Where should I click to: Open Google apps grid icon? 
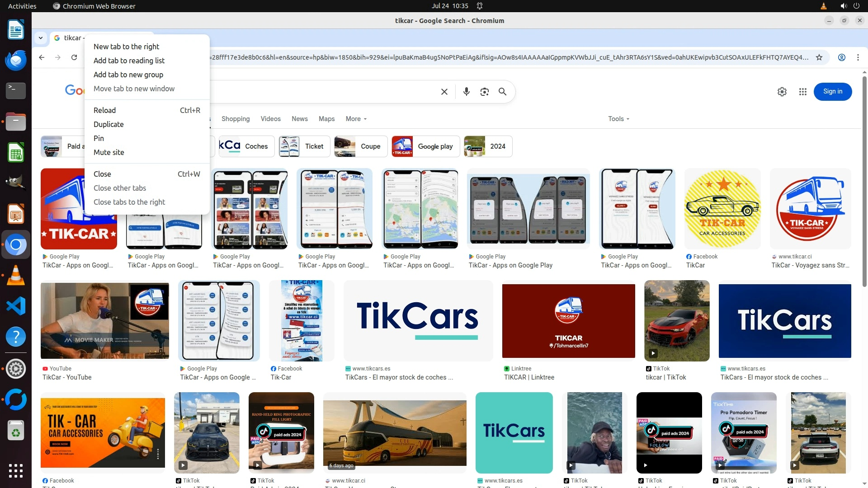click(x=802, y=92)
